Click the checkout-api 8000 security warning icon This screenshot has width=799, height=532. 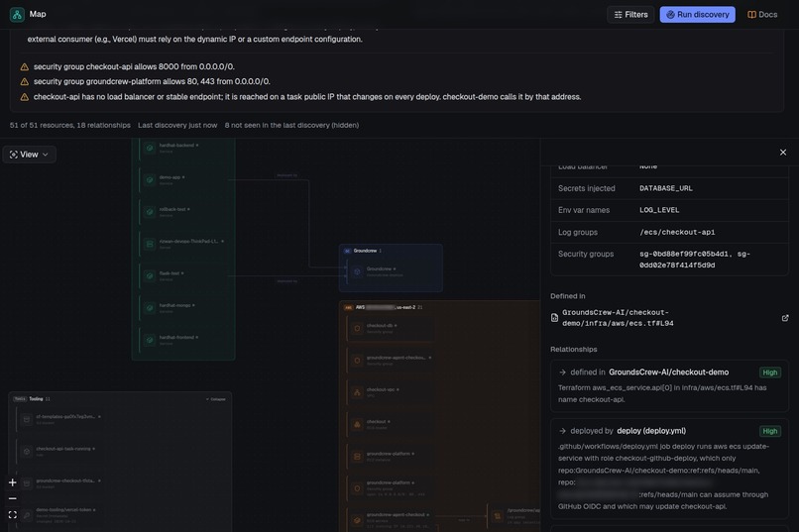(x=24, y=66)
